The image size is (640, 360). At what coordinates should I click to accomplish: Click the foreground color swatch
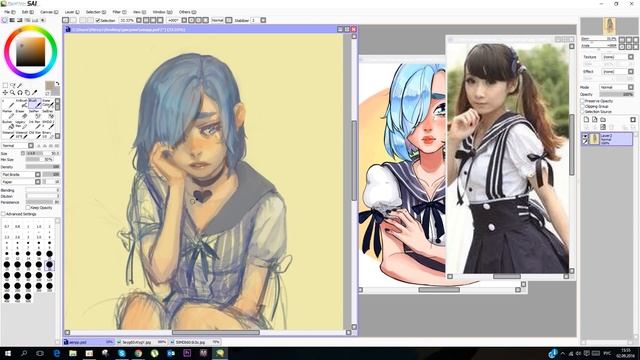click(49, 85)
